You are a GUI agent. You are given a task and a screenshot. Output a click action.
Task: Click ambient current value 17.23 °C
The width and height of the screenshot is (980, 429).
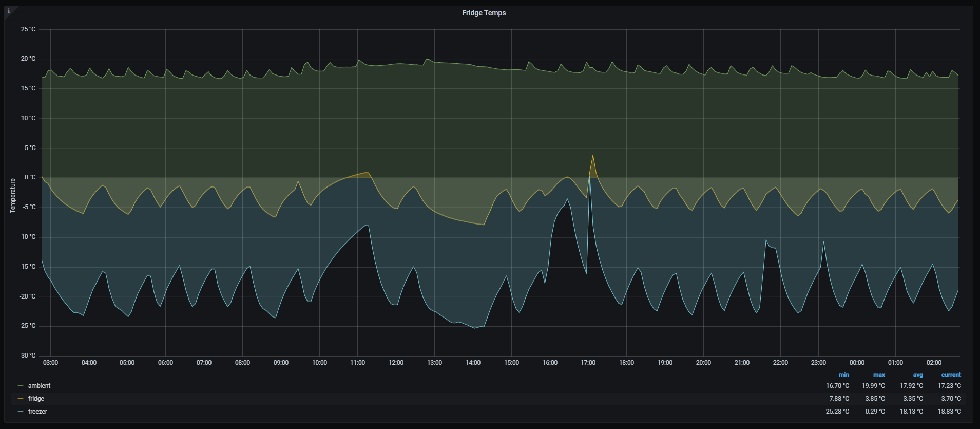[949, 386]
